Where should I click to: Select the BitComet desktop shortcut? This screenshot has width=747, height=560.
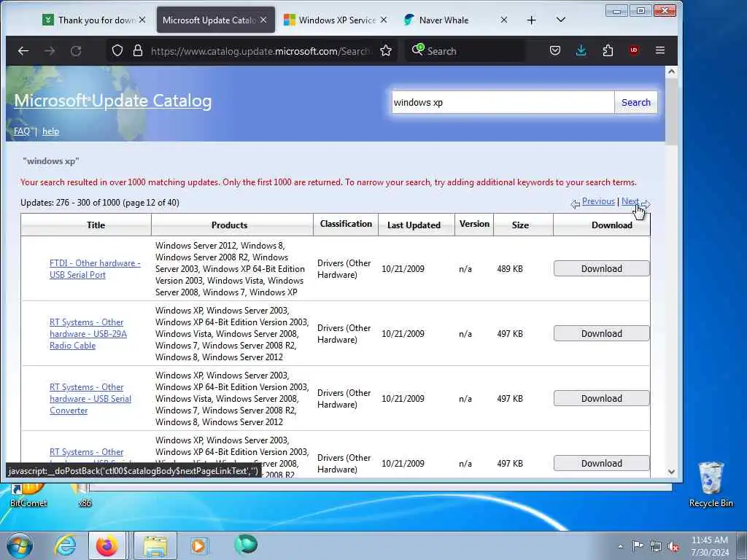click(28, 495)
